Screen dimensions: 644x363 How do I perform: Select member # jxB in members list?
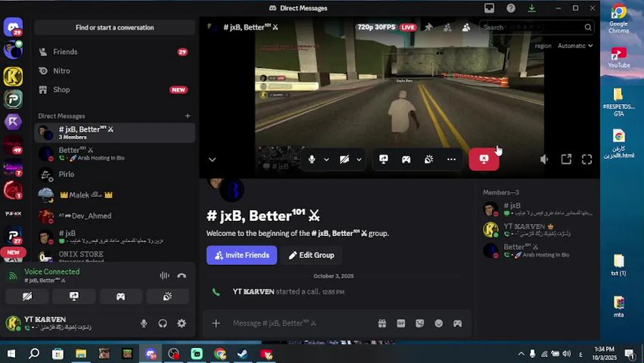[x=538, y=209]
